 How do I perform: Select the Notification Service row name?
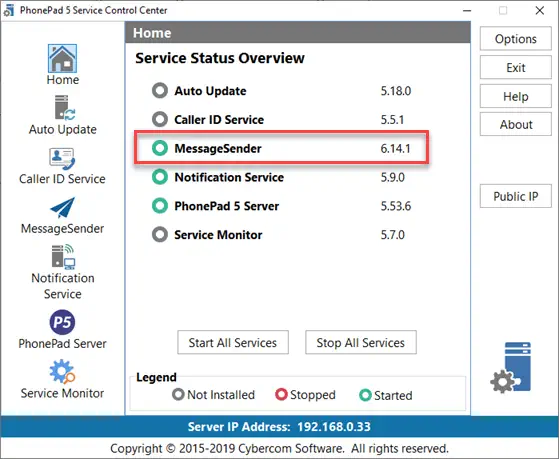click(229, 177)
